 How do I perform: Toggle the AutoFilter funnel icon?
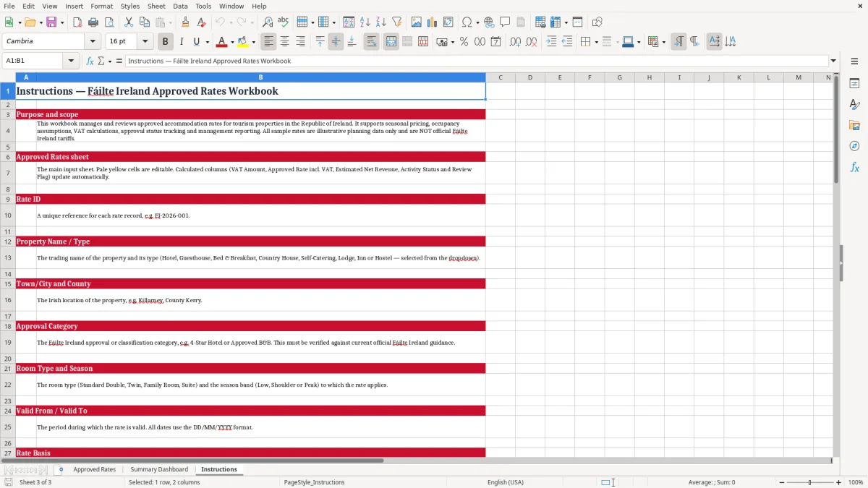pyautogui.click(x=397, y=22)
